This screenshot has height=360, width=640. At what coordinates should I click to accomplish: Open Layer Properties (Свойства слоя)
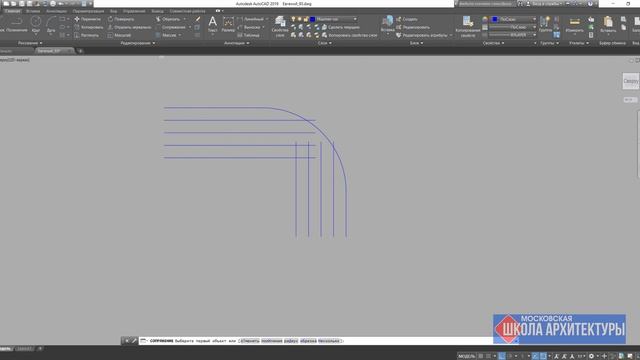point(280,26)
